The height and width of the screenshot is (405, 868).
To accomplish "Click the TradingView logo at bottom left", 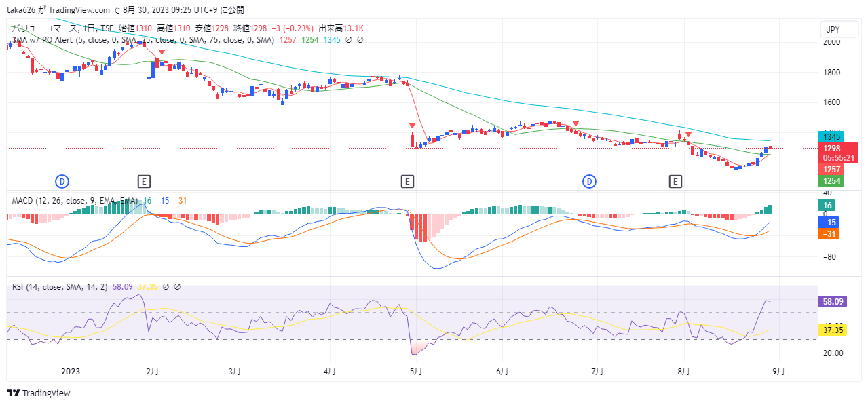I will 39,393.
